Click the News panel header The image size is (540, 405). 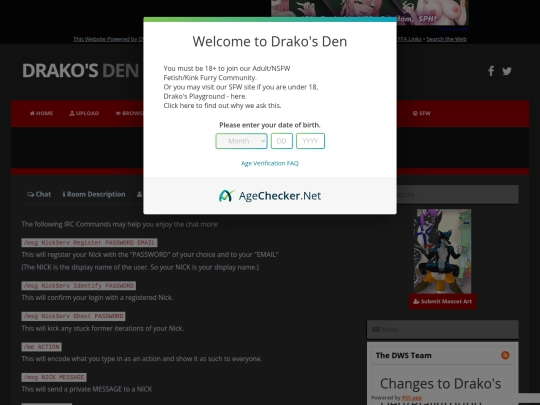tap(443, 330)
